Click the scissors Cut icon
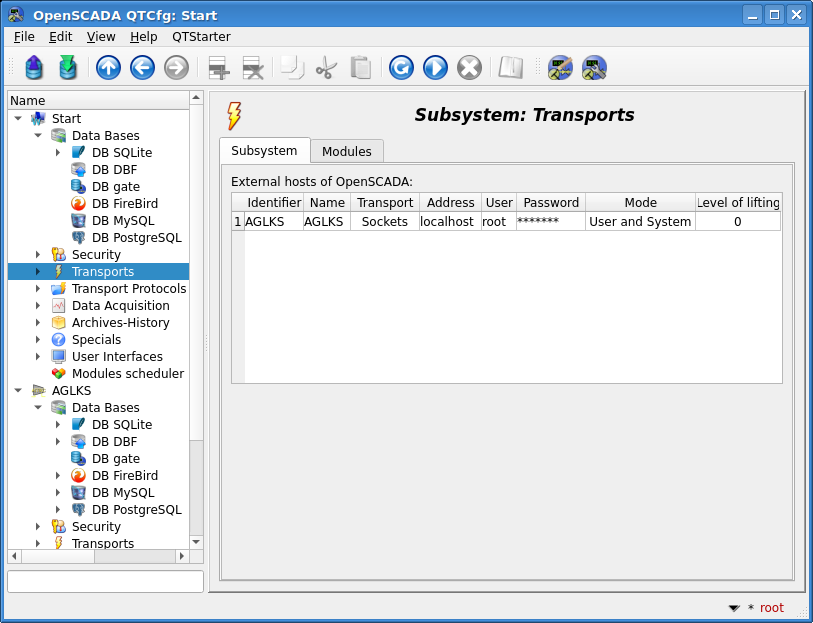Viewport: 813px width, 623px height. coord(326,68)
